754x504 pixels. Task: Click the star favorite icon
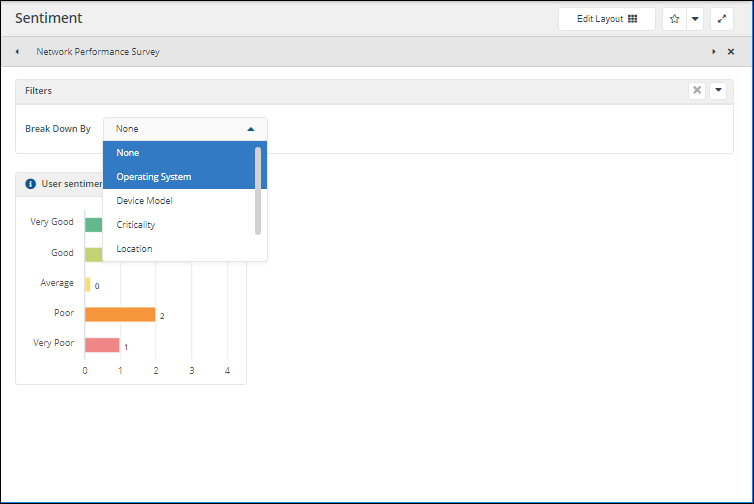pos(674,19)
